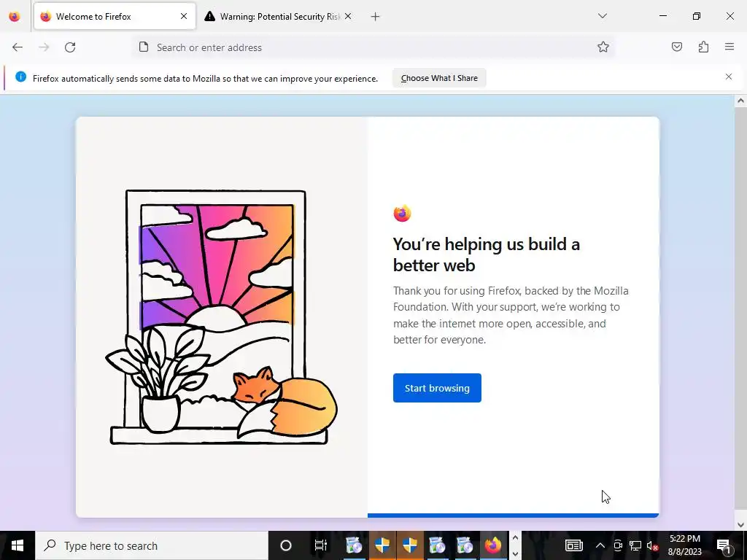Reload the current page
This screenshot has height=560, width=747.
(x=70, y=47)
